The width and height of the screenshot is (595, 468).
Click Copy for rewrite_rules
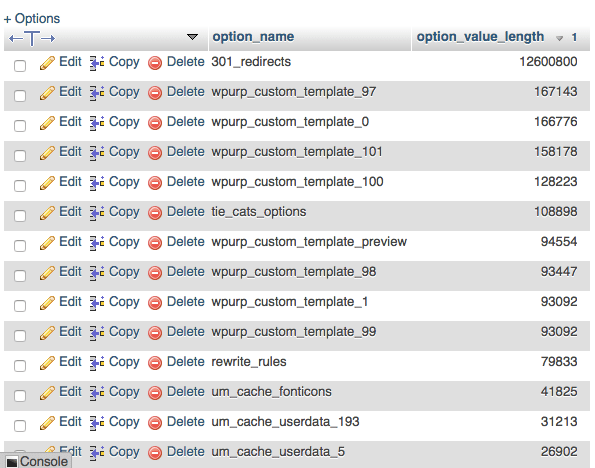124,362
